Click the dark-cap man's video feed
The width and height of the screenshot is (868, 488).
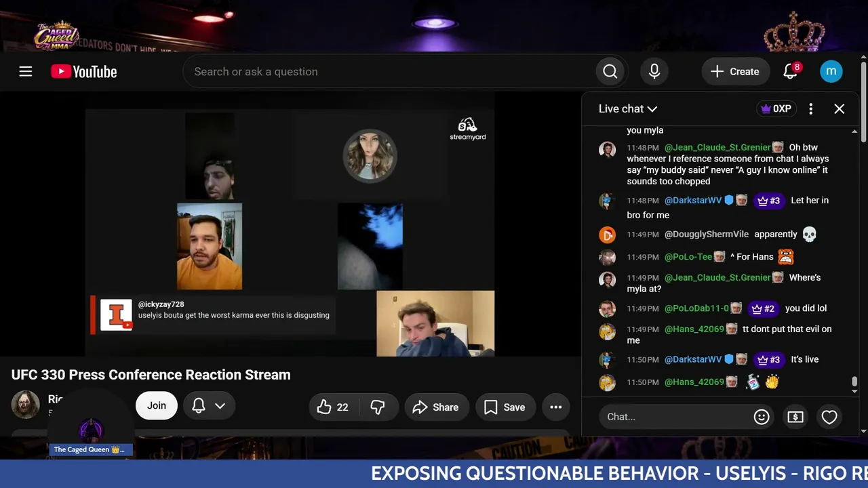click(210, 156)
